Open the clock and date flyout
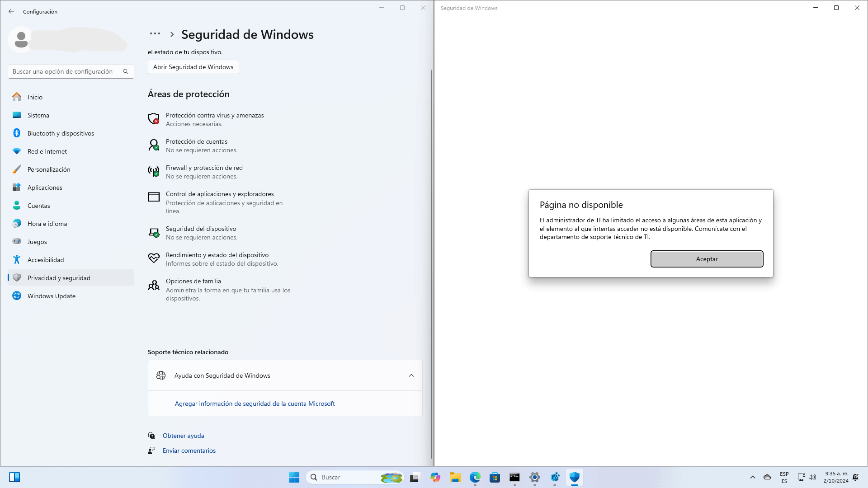 (x=836, y=477)
